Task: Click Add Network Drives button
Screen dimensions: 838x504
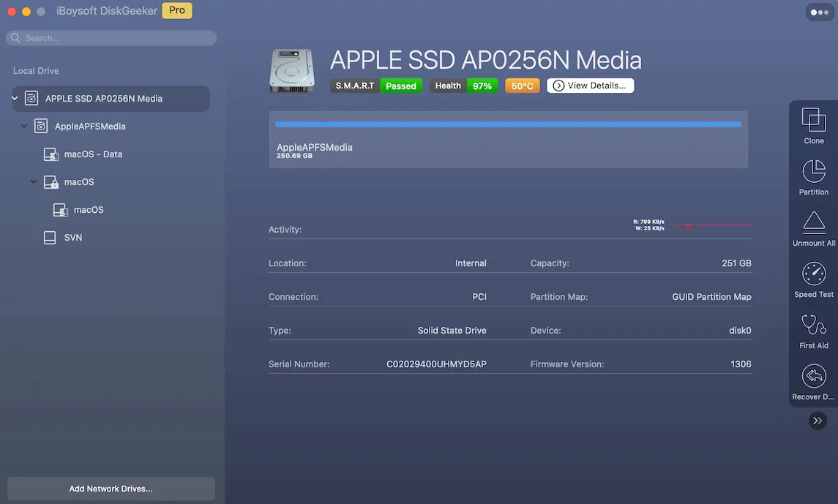Action: pyautogui.click(x=111, y=489)
